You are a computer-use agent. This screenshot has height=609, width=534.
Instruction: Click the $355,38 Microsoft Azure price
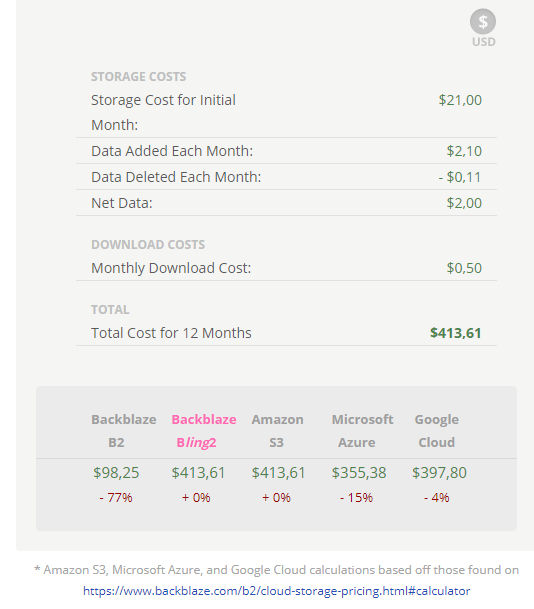359,473
